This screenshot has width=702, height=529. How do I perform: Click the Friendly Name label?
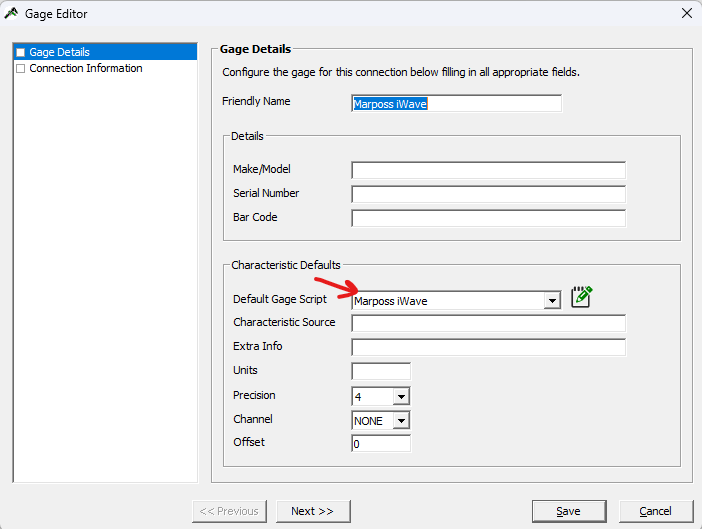coord(256,101)
